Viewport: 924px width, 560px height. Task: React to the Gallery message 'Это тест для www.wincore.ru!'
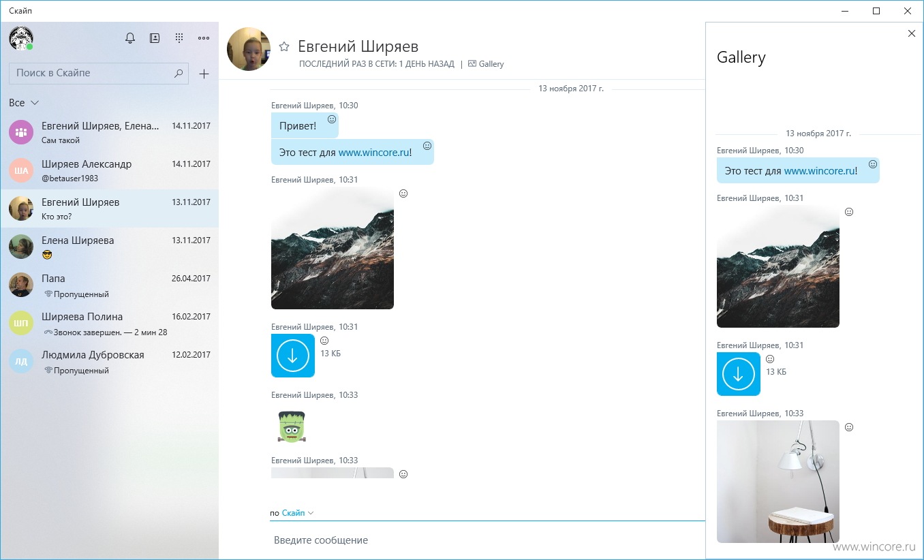873,164
